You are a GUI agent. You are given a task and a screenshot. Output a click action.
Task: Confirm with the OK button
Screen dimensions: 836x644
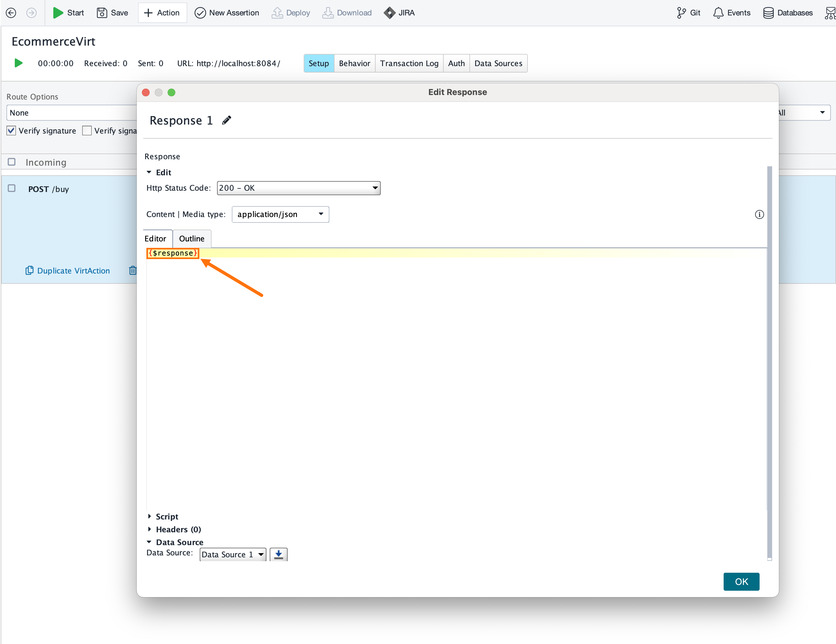point(741,581)
